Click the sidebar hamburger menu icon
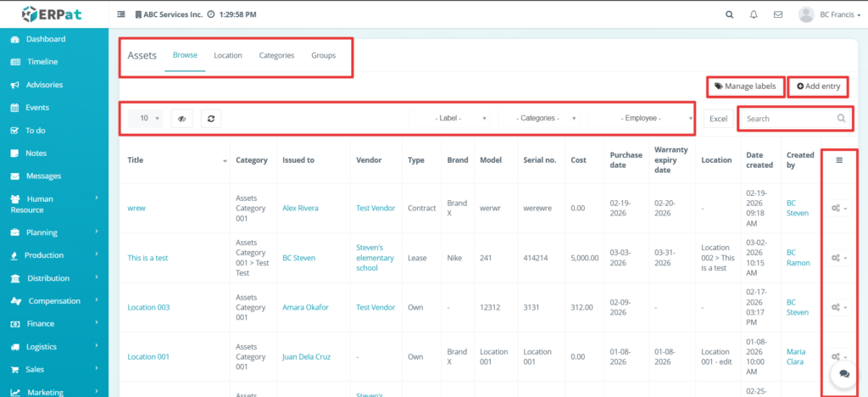868x397 pixels. tap(121, 14)
